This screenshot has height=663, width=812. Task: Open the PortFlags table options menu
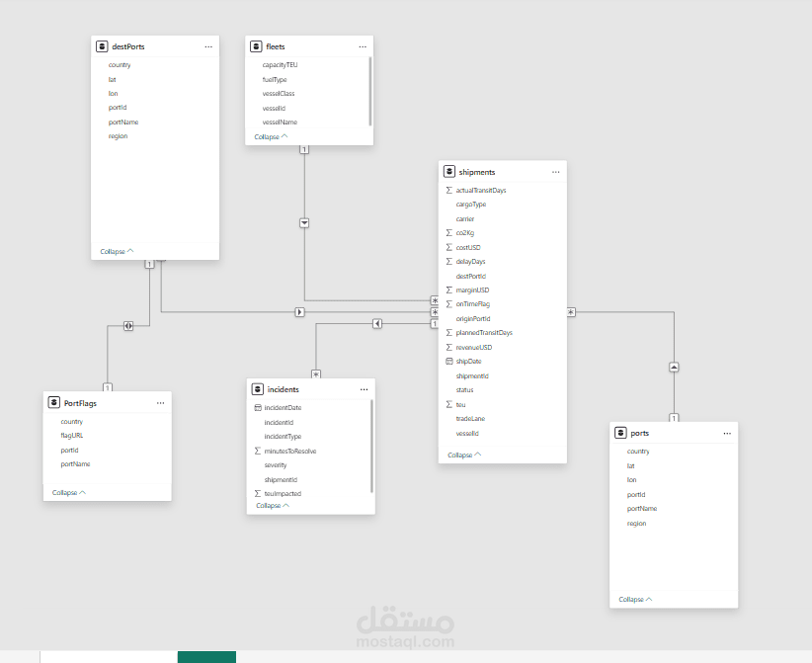click(161, 403)
